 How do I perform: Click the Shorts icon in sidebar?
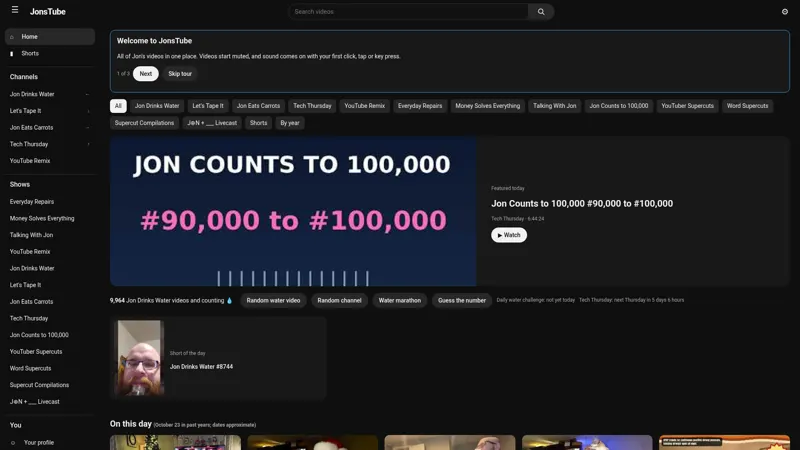(12, 54)
